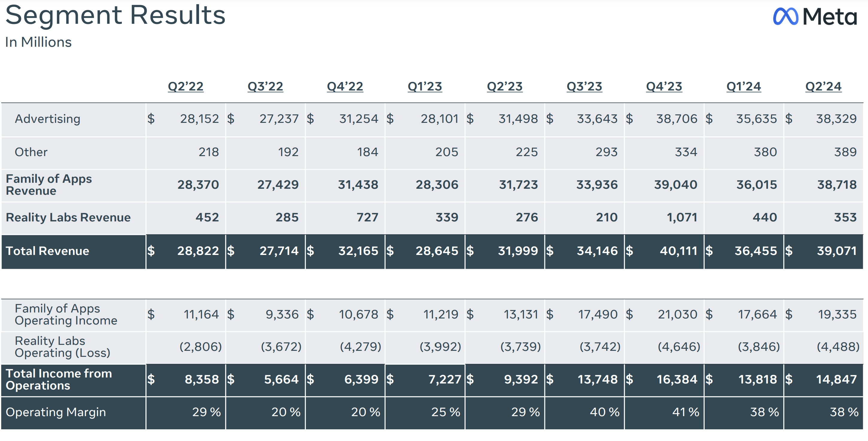Click Q2'22 advertising value 28,152

tap(199, 119)
